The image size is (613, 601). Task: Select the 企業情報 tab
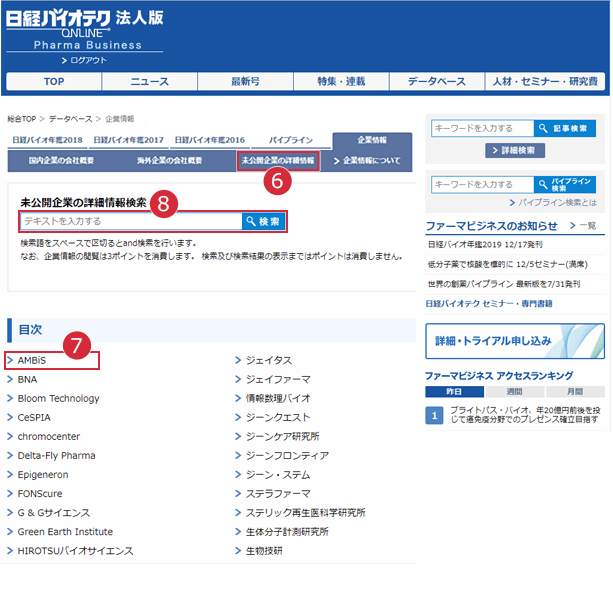click(372, 140)
